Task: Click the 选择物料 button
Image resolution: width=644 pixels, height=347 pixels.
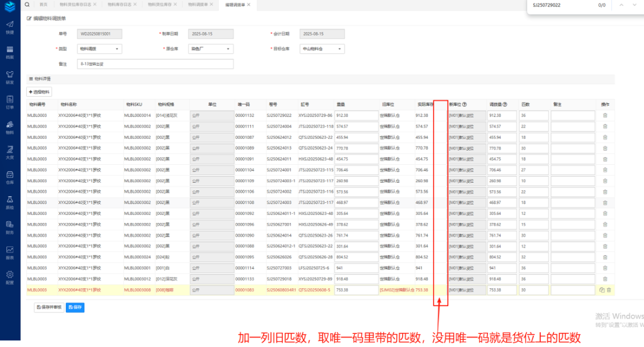Action: [39, 92]
